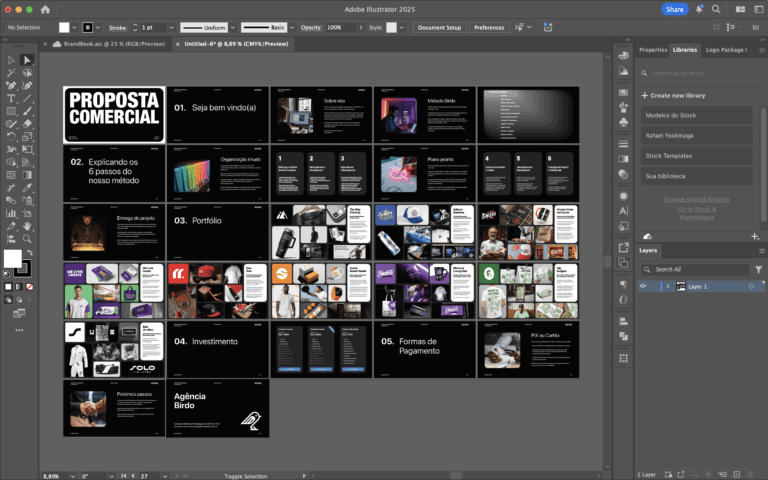
Task: Choose the Rotate tool
Action: tap(11, 136)
